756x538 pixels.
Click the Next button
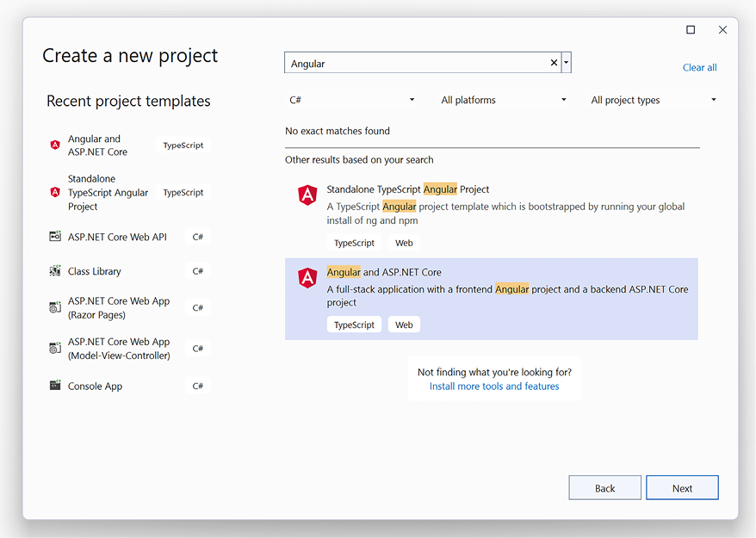682,488
